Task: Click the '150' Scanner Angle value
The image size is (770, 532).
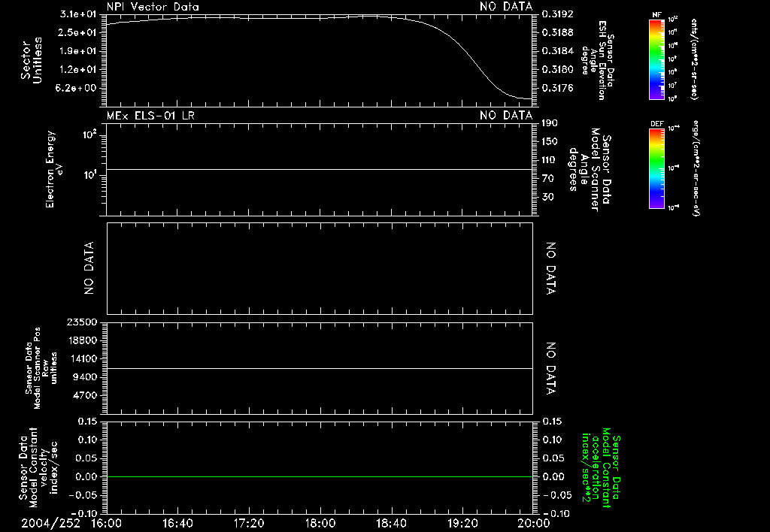Action: [x=550, y=141]
